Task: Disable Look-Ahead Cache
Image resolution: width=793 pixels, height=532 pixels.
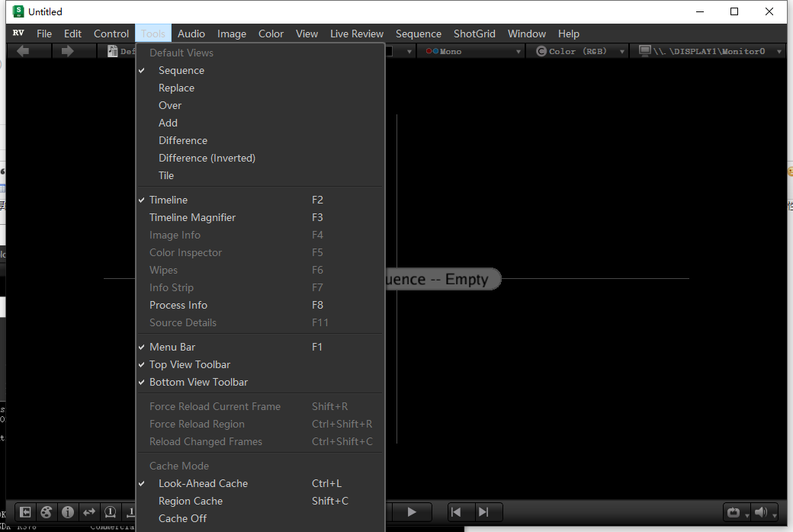Action: [202, 483]
